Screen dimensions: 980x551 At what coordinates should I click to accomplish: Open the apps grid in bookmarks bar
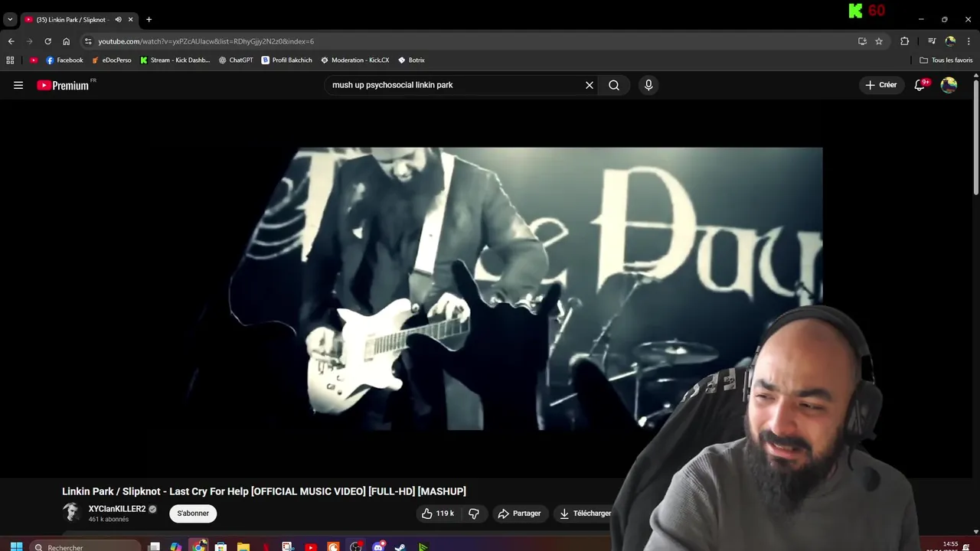click(10, 60)
